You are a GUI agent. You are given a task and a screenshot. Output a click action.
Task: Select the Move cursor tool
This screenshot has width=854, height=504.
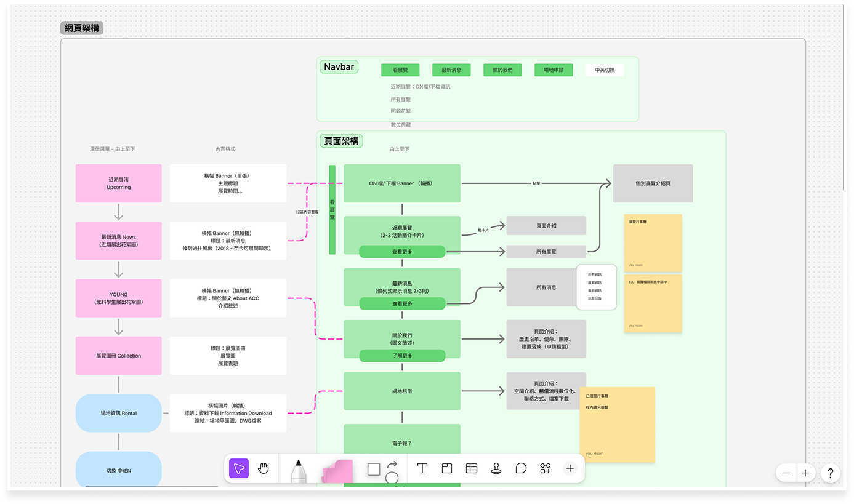tap(239, 469)
